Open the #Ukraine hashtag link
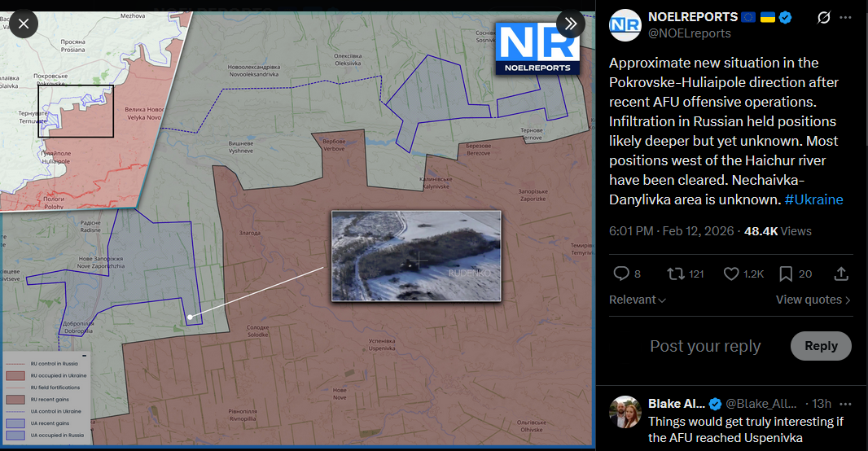The width and height of the screenshot is (868, 451). [813, 199]
